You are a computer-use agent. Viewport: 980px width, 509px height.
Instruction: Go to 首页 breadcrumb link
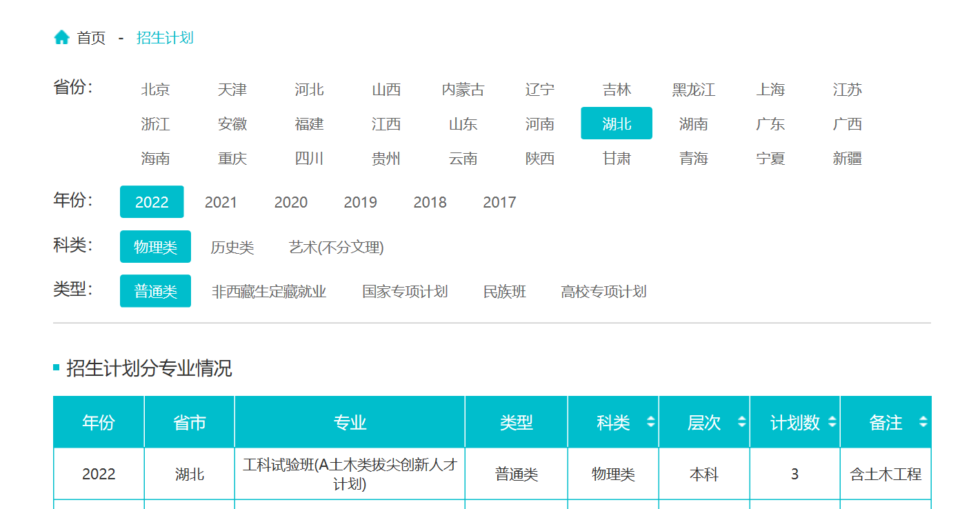point(91,38)
